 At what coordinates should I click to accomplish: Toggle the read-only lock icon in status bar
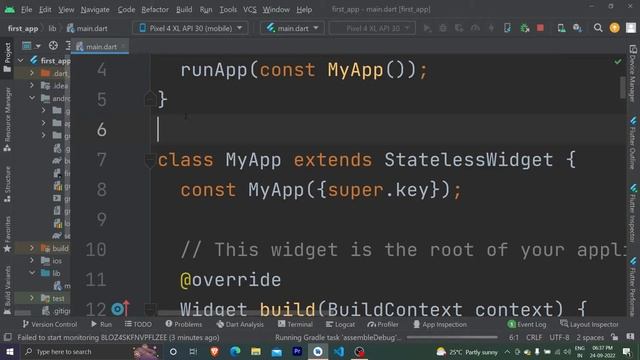(615, 337)
